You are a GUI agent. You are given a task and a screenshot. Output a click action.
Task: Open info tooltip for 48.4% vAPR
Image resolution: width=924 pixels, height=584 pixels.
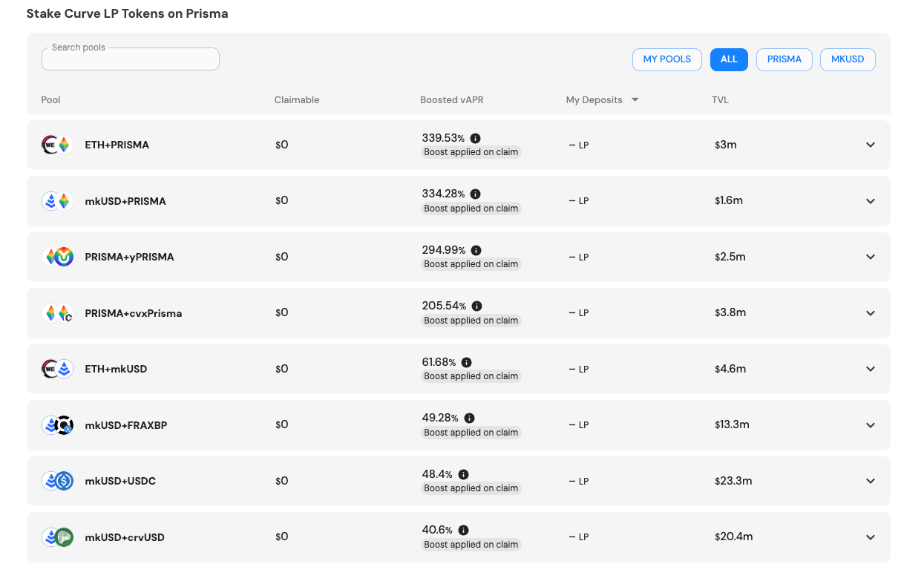463,474
